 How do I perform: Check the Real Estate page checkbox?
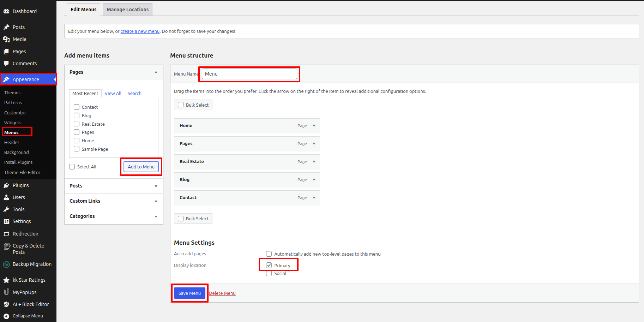click(77, 124)
